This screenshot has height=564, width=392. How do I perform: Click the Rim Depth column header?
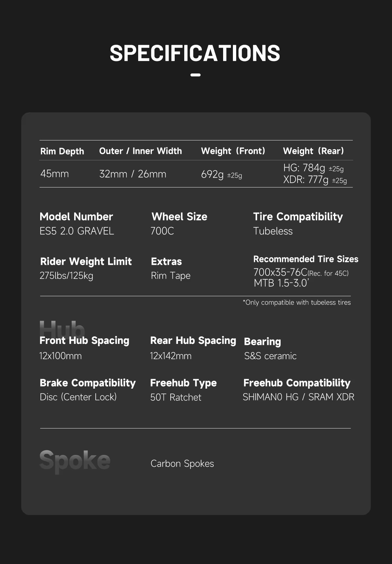62,151
